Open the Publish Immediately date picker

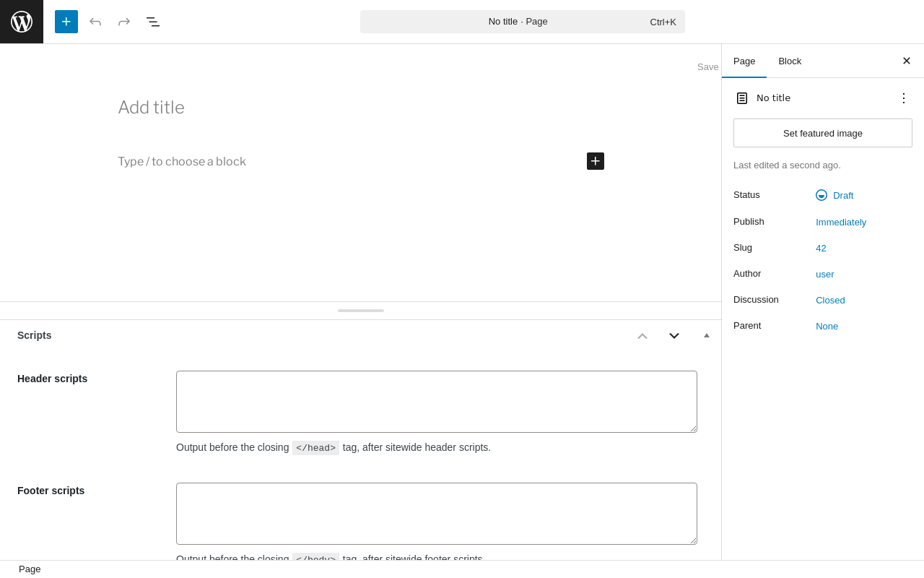[x=841, y=222]
